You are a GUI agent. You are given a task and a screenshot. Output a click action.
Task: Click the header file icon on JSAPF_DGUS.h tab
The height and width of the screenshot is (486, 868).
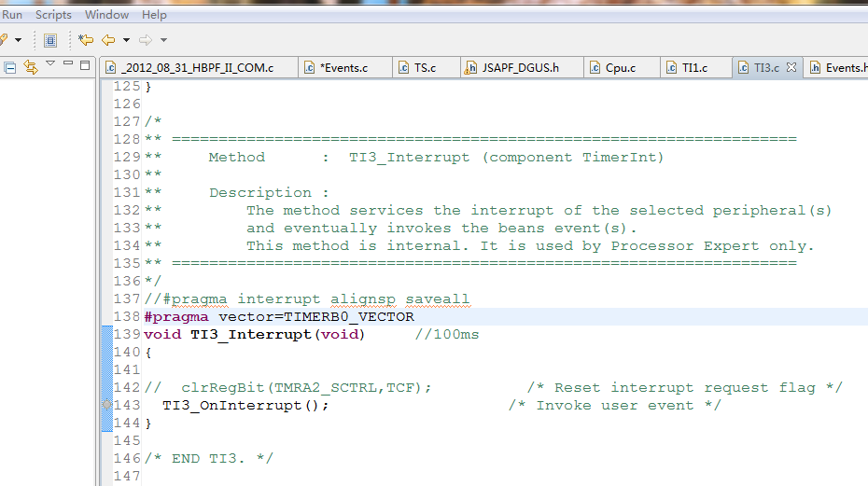pyautogui.click(x=470, y=67)
